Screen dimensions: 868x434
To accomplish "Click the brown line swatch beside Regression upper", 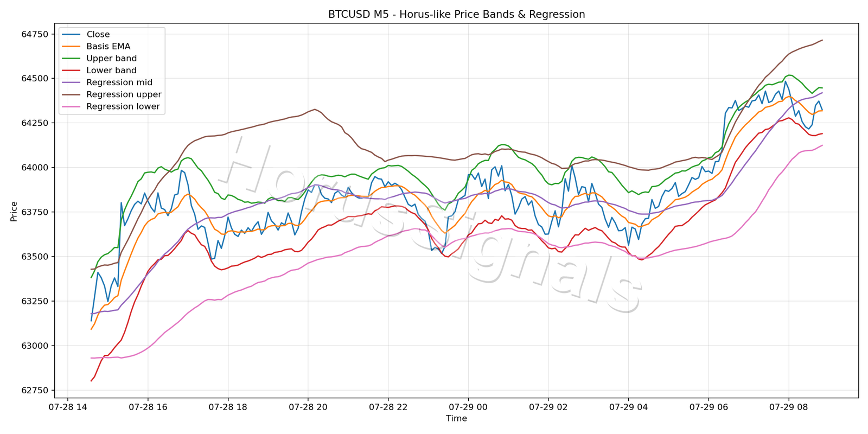I will pyautogui.click(x=71, y=94).
